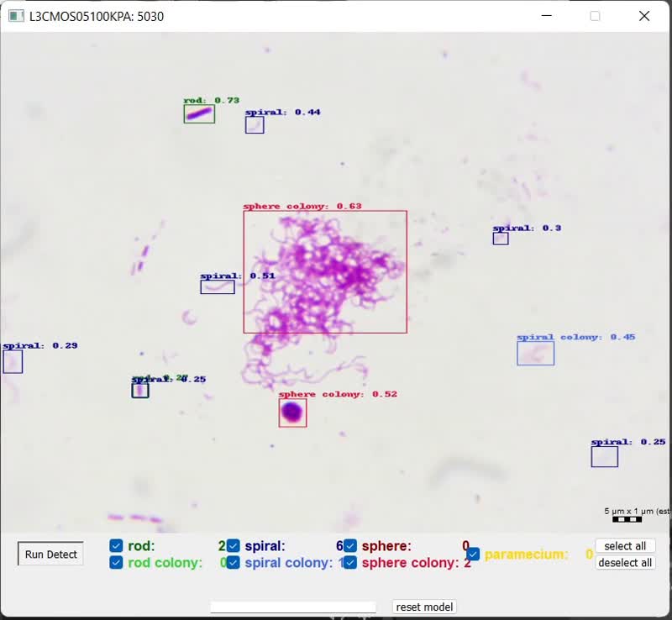
Task: Click the Run Detect button
Action: click(x=50, y=554)
